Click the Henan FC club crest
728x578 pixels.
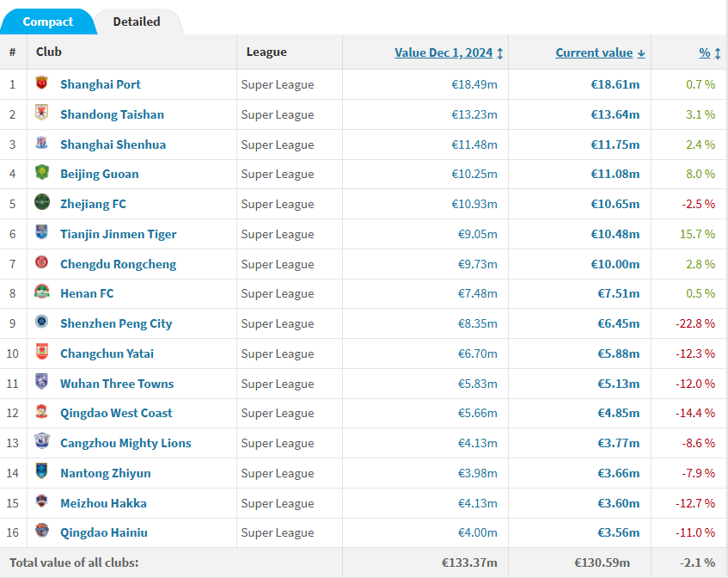[x=42, y=292]
